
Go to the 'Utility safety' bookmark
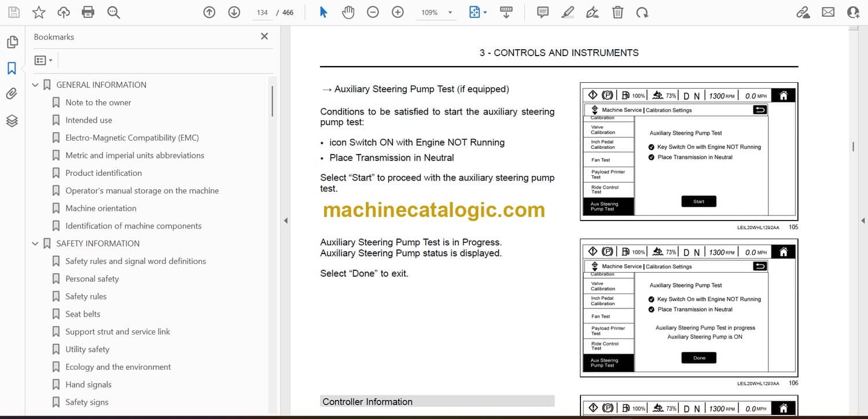[x=87, y=350]
